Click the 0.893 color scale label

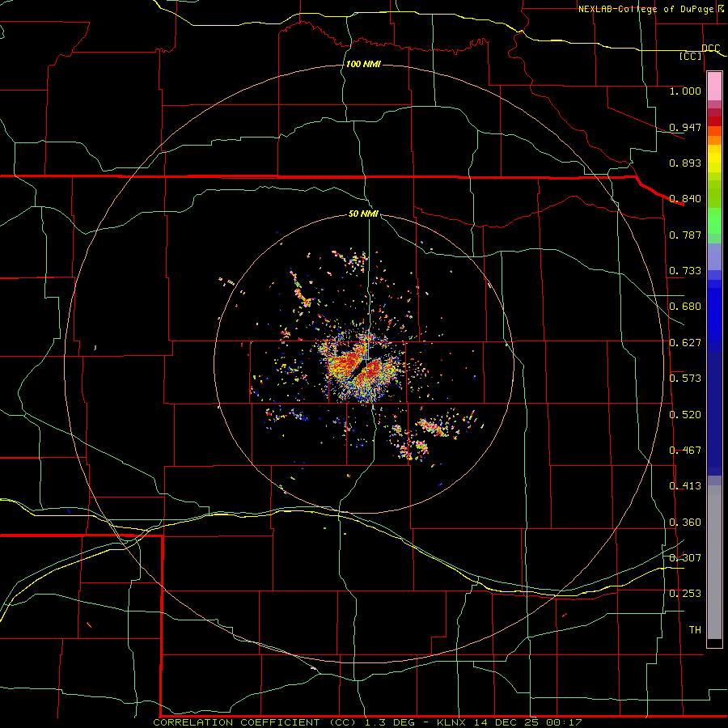click(685, 163)
